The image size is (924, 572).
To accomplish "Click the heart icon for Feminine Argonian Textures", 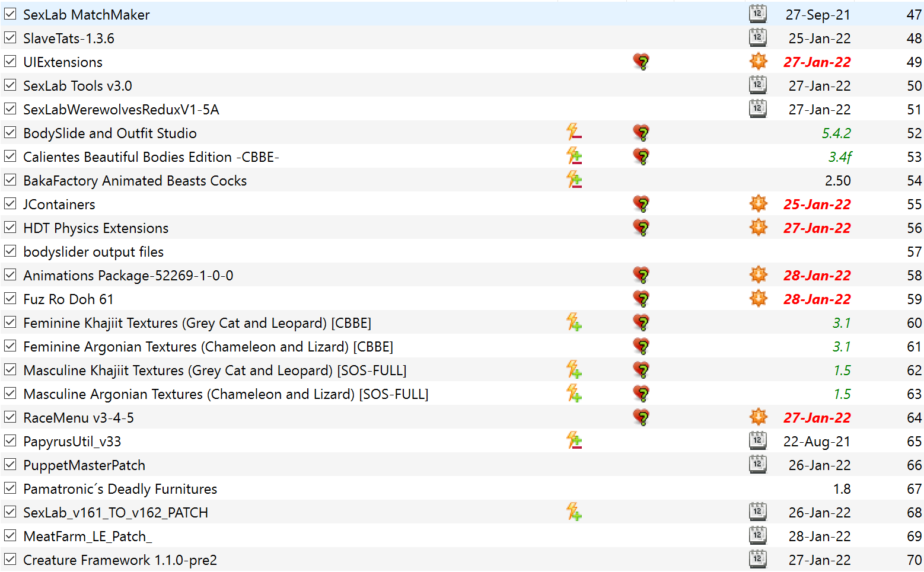I will point(641,346).
